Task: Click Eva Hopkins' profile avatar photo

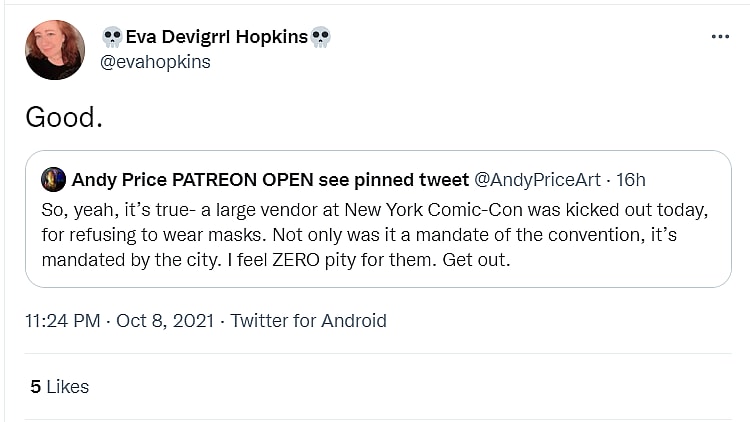Action: 55,49
